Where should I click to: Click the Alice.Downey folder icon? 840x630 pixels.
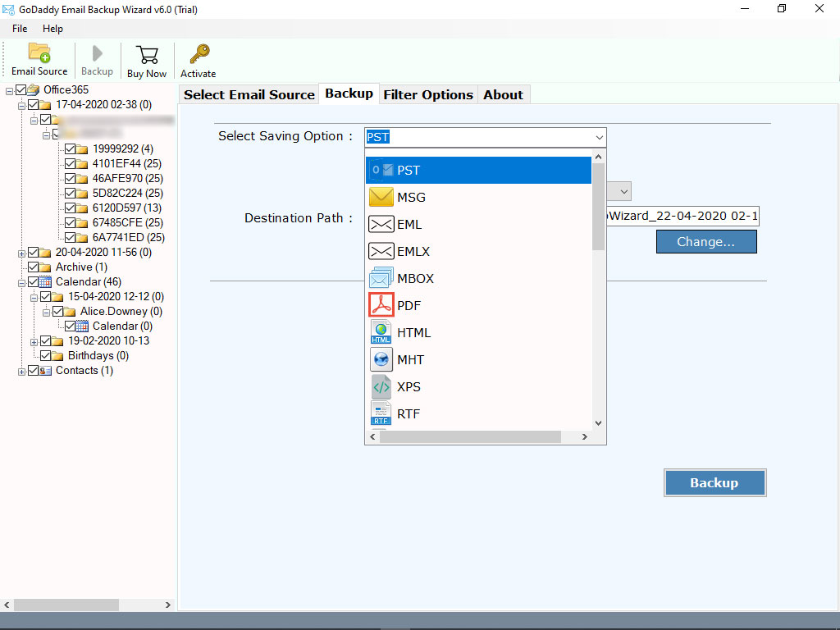70,311
